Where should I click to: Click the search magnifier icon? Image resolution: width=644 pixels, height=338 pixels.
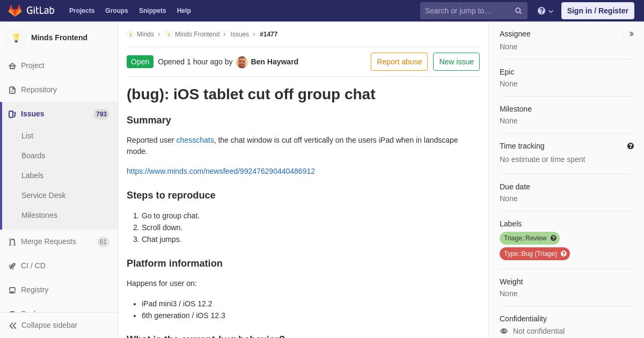pyautogui.click(x=518, y=11)
